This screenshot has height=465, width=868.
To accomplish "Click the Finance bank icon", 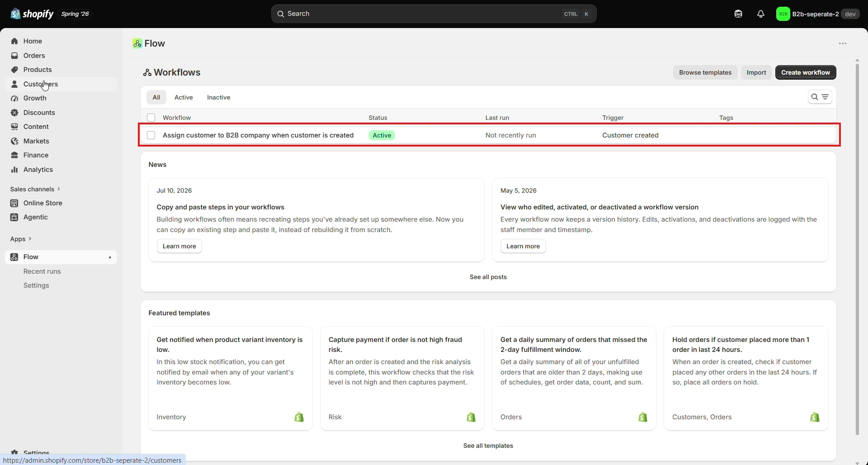I will pyautogui.click(x=14, y=155).
